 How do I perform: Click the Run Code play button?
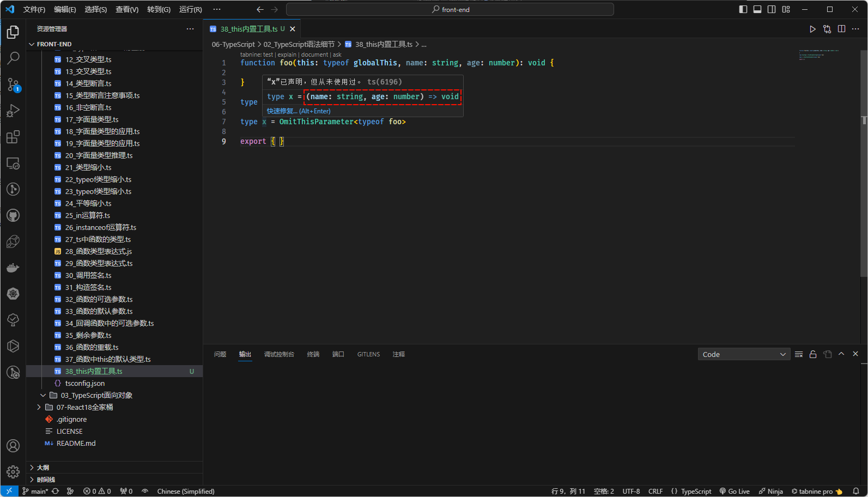pyautogui.click(x=812, y=29)
